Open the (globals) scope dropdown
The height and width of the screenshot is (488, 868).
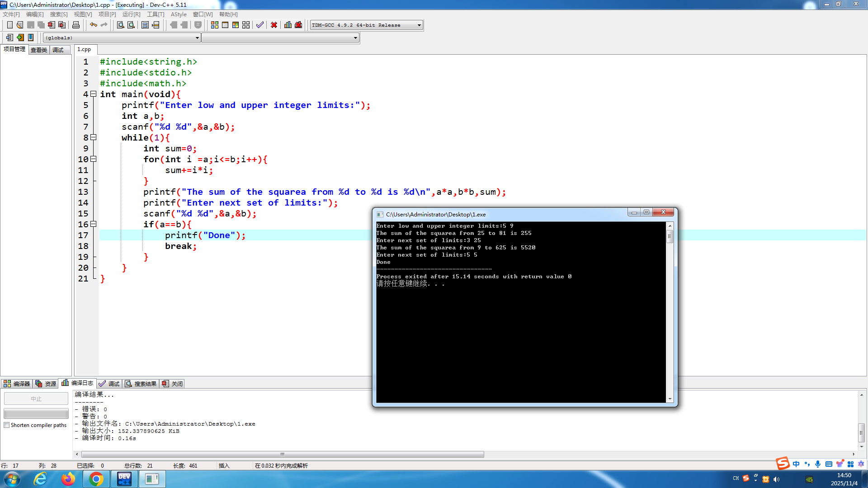coord(197,38)
